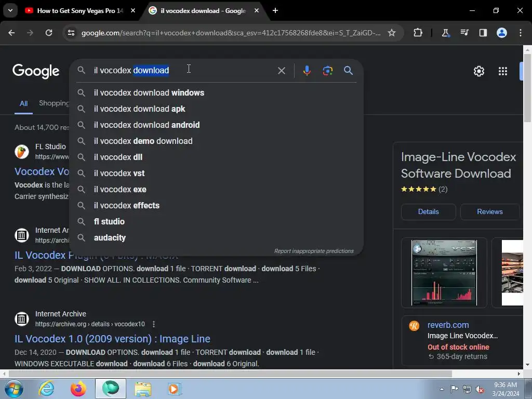Screen dimensions: 532x399
Task: Clear the search box with X
Action: pos(281,71)
